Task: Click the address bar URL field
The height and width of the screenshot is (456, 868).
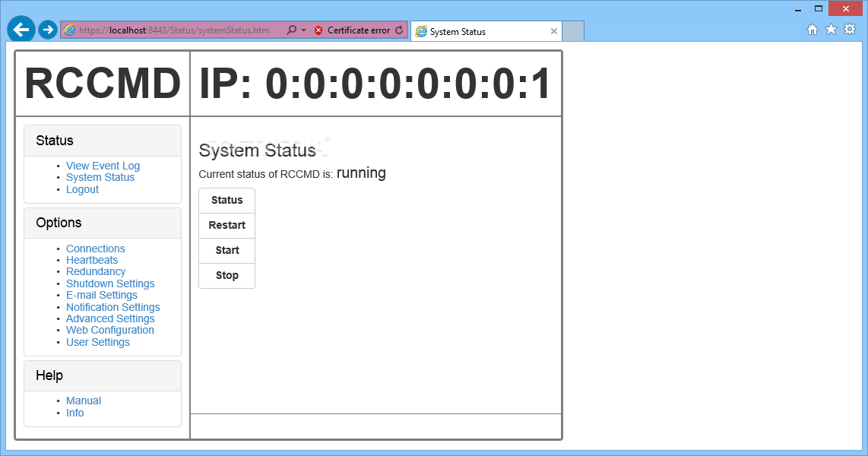Action: pos(174,30)
